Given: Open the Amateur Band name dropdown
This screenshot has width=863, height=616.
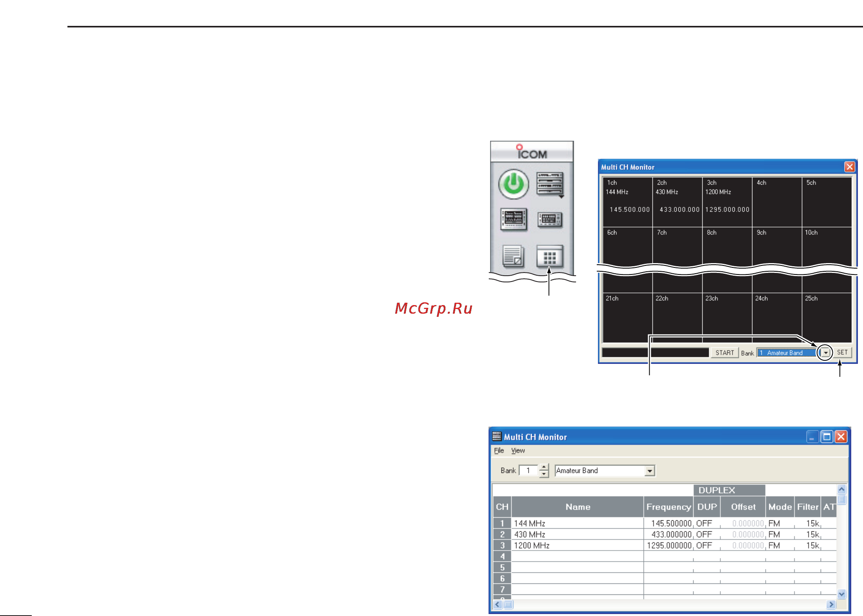Looking at the screenshot, I should coord(650,471).
